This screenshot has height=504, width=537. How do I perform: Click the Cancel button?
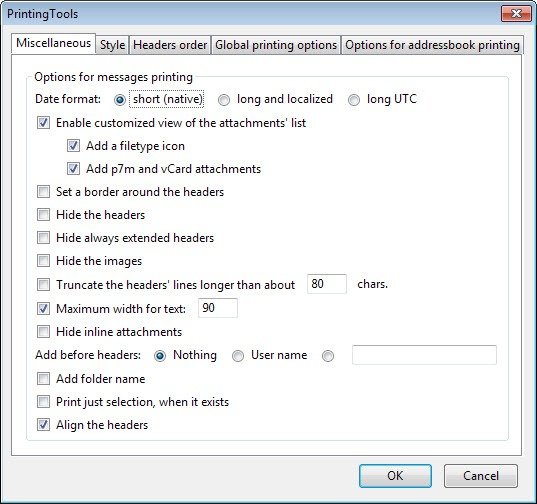pos(481,476)
